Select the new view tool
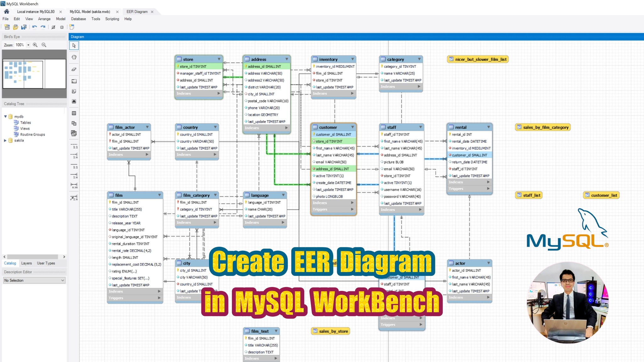 point(74,123)
